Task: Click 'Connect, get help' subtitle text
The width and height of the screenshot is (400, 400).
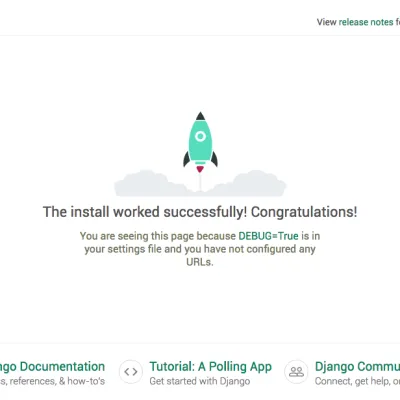Action: (x=354, y=381)
